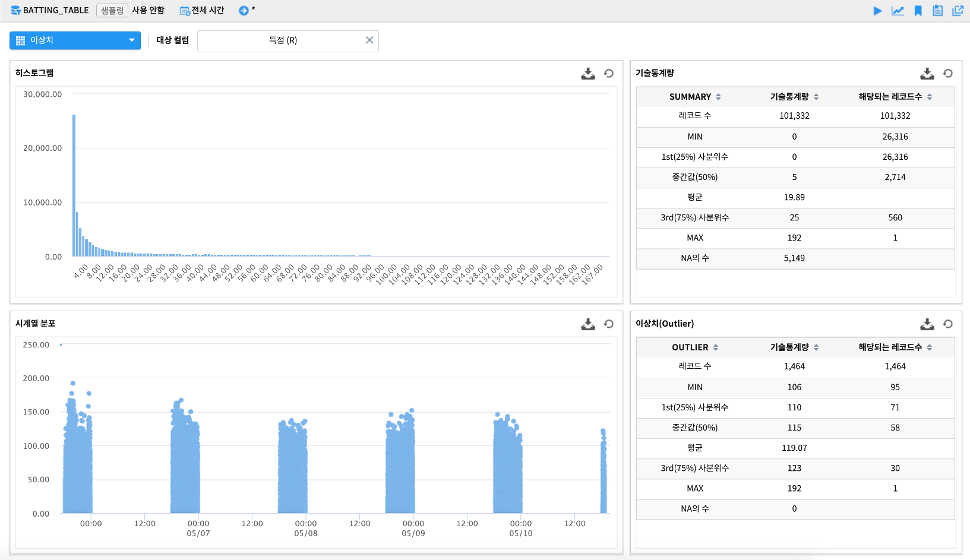Click the NA의 수 value 5,149
Viewport: 970px width, 560px height.
[x=794, y=258]
